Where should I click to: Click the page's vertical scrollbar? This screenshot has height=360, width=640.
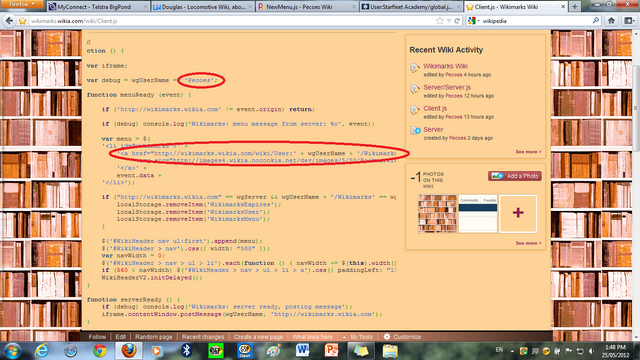click(x=636, y=185)
